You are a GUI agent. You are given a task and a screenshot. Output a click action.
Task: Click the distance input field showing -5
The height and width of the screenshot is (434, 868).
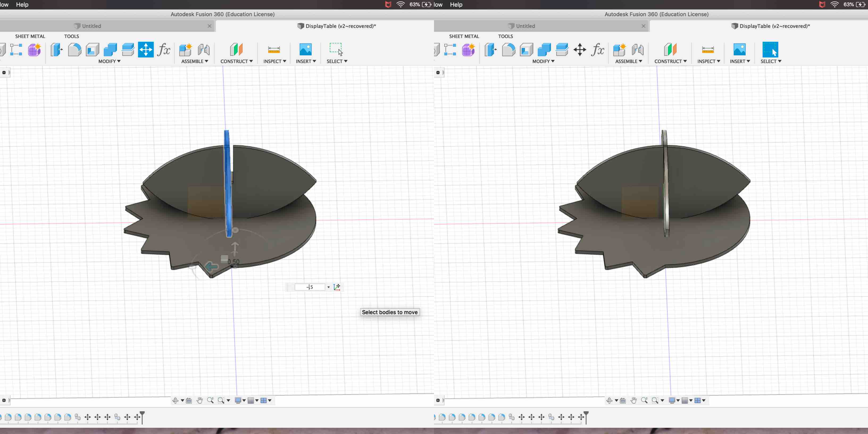(310, 287)
